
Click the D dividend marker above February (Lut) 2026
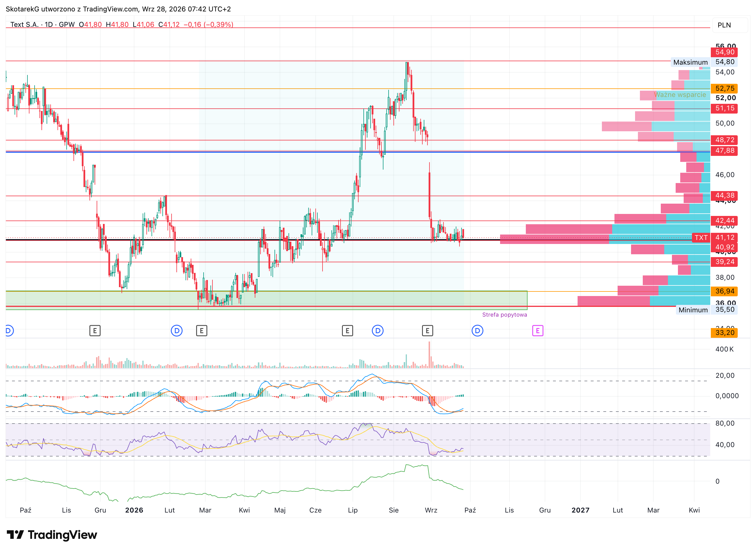pyautogui.click(x=176, y=331)
